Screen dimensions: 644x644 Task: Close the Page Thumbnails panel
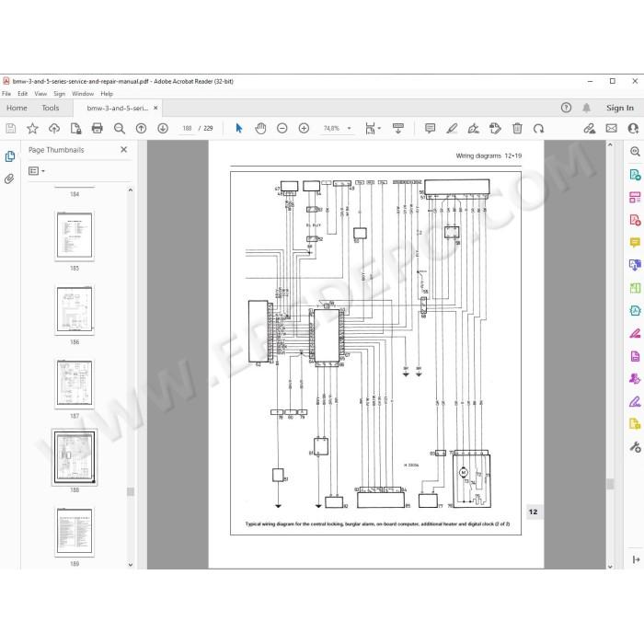(x=123, y=150)
